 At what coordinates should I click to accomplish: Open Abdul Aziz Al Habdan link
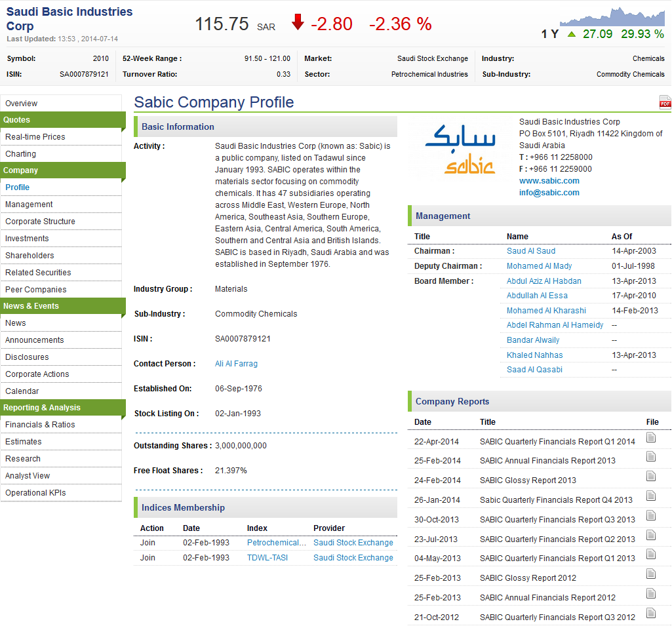tap(544, 281)
